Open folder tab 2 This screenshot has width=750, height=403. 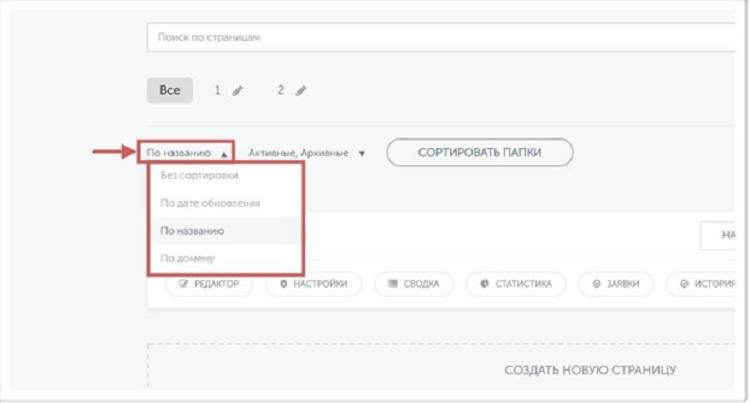tap(281, 90)
